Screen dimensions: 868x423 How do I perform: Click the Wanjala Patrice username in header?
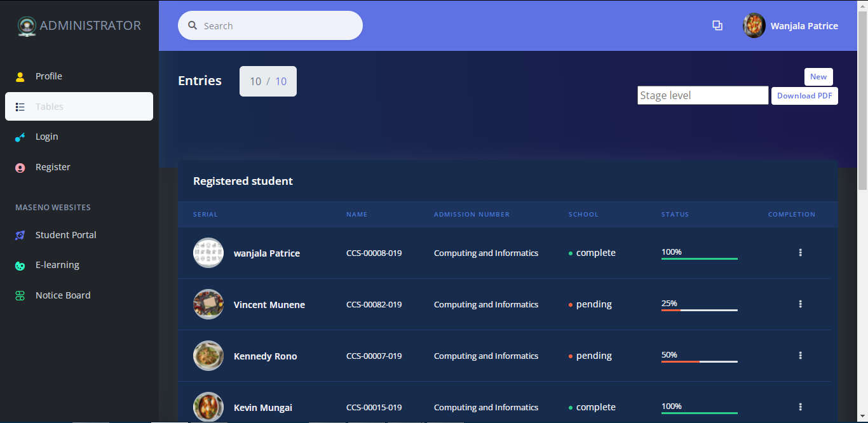pyautogui.click(x=804, y=26)
